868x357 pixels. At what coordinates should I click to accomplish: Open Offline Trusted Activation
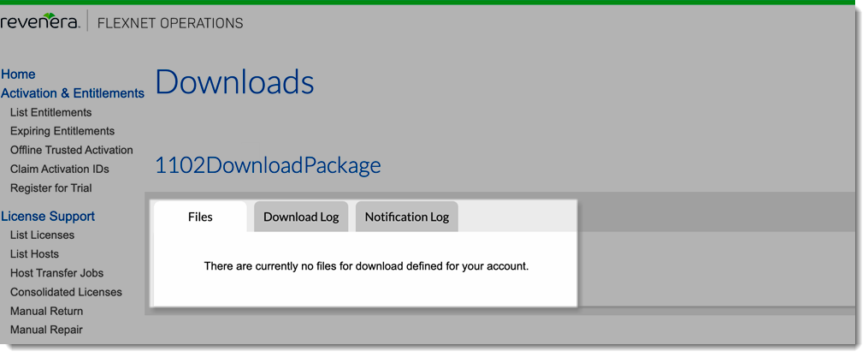[72, 150]
